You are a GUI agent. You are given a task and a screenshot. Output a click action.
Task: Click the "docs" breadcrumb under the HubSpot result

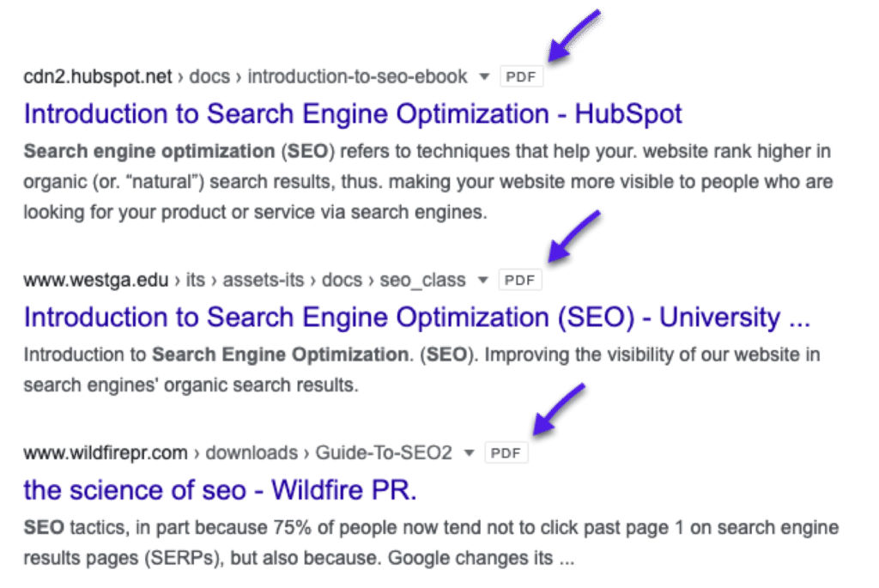(x=209, y=76)
